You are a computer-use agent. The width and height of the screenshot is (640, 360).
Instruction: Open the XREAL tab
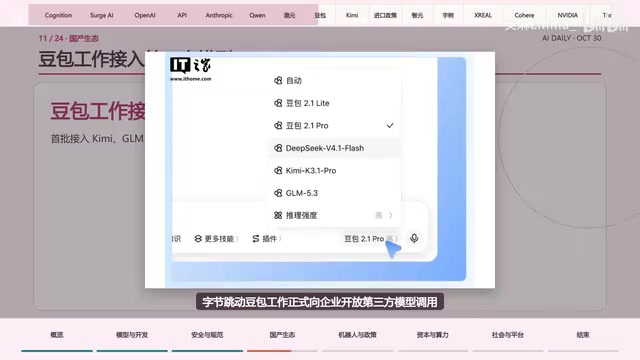483,15
